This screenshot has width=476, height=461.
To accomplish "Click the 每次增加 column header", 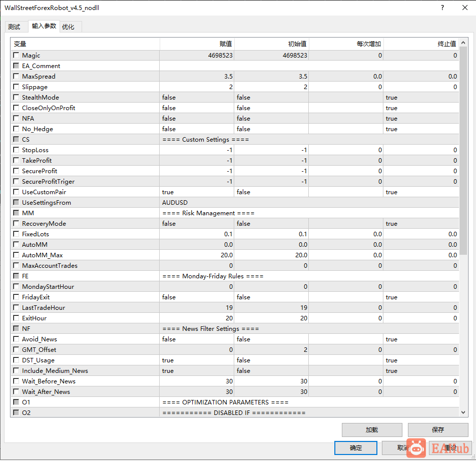I will pos(346,44).
